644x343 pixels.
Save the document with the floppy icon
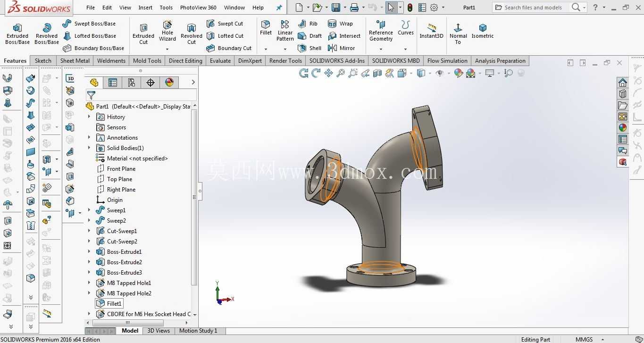[336, 8]
